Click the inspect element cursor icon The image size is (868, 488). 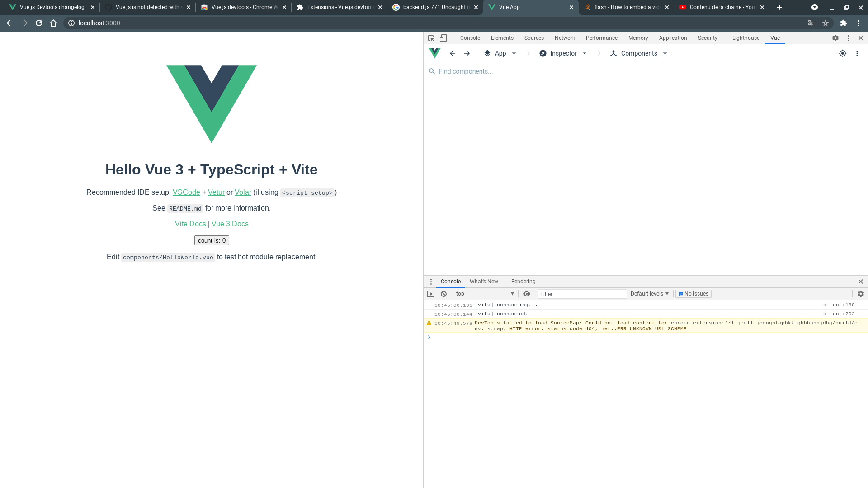point(431,38)
